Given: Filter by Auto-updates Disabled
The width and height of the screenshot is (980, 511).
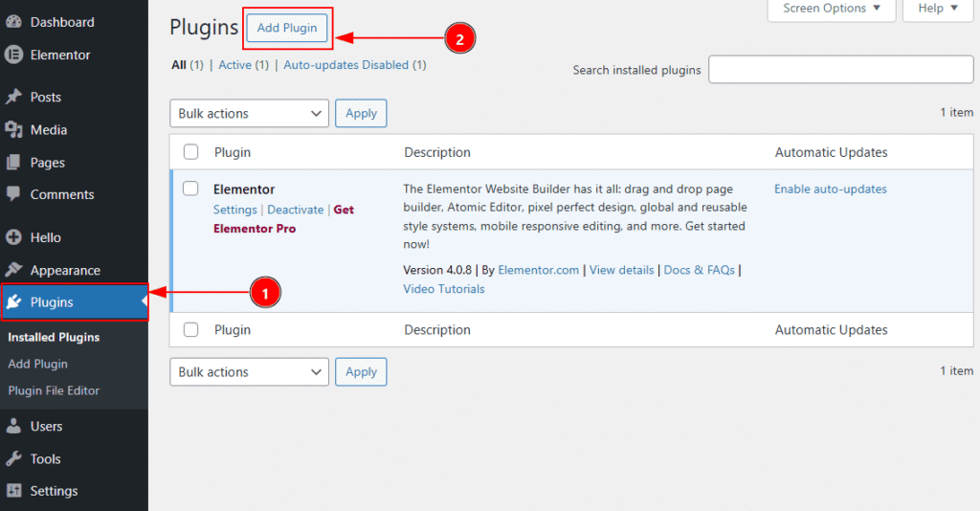Looking at the screenshot, I should pyautogui.click(x=346, y=65).
